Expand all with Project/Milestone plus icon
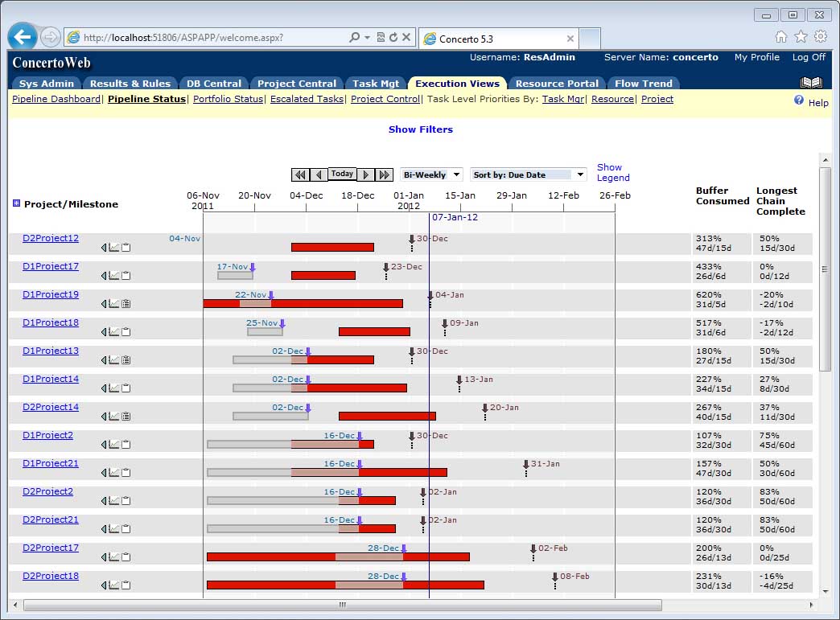Image resolution: width=840 pixels, height=620 pixels. tap(16, 203)
